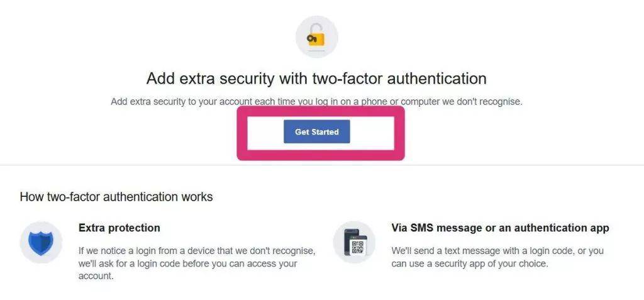Click the words 'we don't recognise.' in subtitle
Image resolution: width=644 pixels, height=300 pixels.
click(482, 101)
